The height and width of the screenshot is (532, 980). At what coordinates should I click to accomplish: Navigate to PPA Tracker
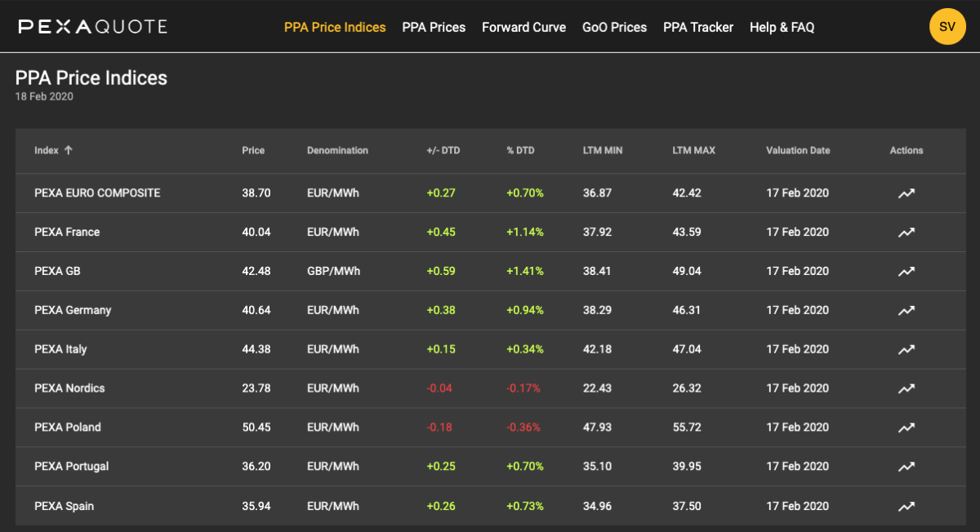[697, 27]
